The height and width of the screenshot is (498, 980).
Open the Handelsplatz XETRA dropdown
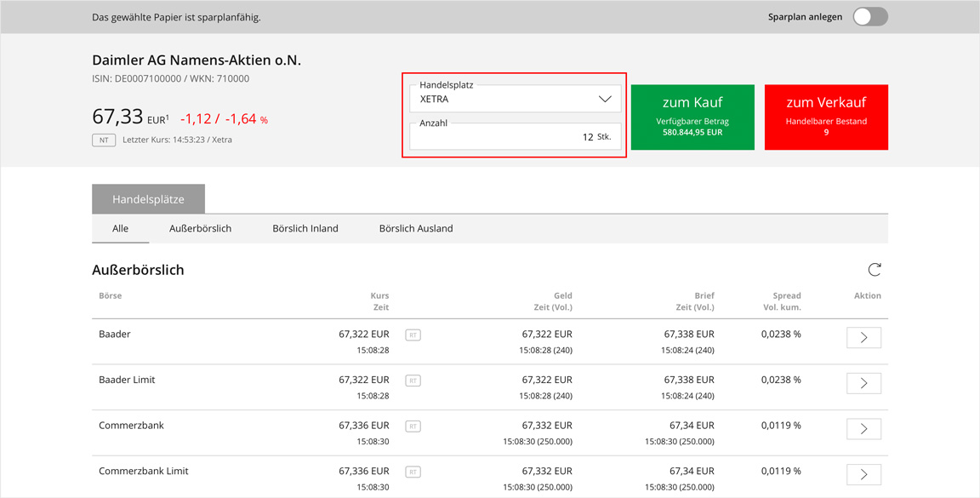coord(515,99)
